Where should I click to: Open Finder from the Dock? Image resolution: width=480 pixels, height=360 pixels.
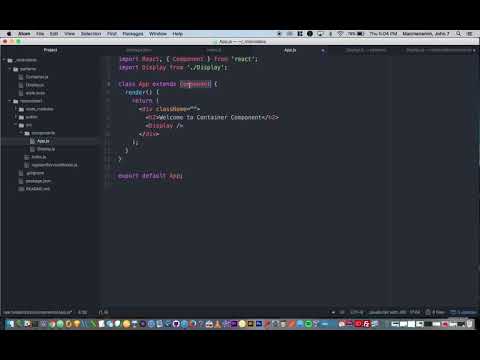pos(11,324)
